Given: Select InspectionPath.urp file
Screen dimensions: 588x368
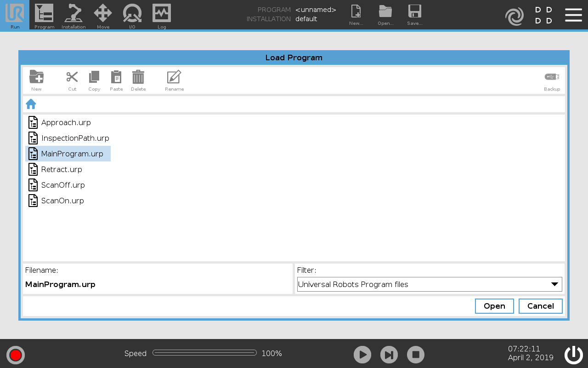Looking at the screenshot, I should pyautogui.click(x=75, y=138).
